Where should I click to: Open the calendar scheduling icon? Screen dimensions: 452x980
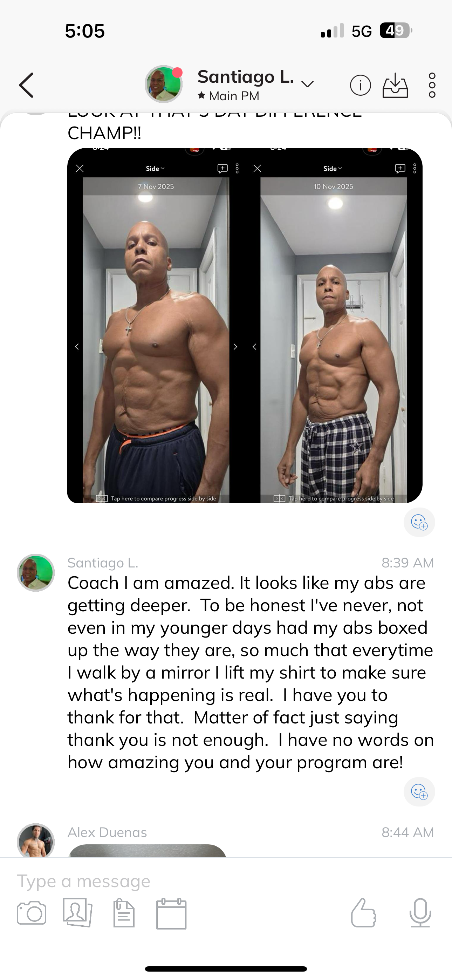coord(171,914)
